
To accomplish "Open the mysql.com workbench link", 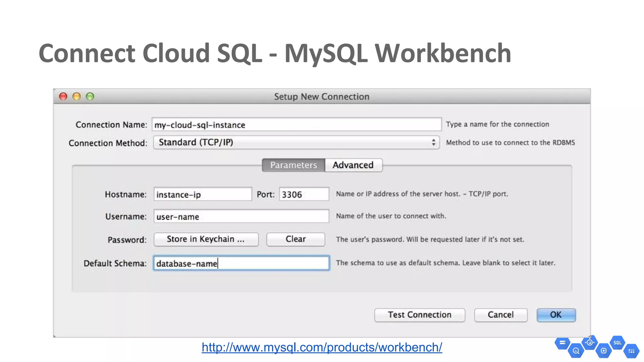I will (x=322, y=348).
